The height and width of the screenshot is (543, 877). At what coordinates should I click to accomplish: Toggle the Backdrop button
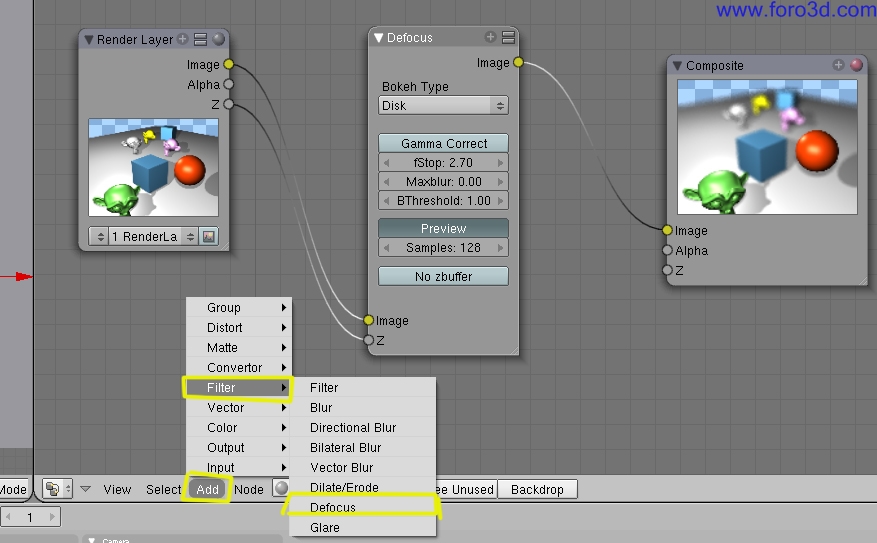point(537,489)
